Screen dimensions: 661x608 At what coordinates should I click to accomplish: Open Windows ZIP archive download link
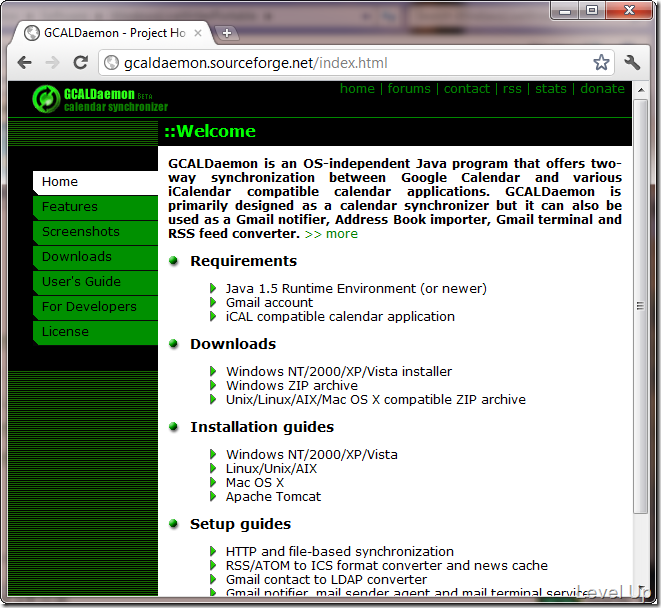pos(292,386)
